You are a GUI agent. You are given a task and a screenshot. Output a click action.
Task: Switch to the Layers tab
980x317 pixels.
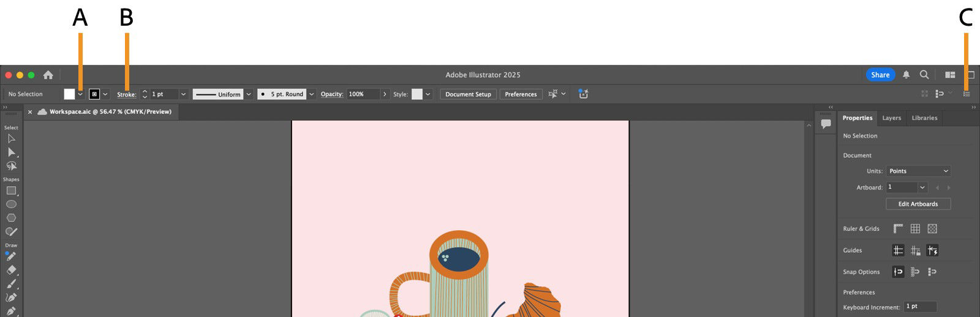click(x=891, y=118)
